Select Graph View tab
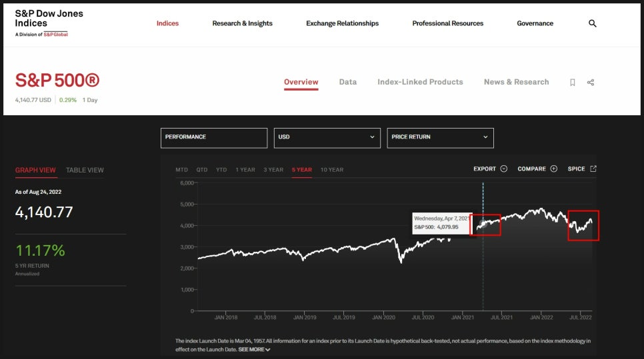The width and height of the screenshot is (644, 359). [35, 171]
